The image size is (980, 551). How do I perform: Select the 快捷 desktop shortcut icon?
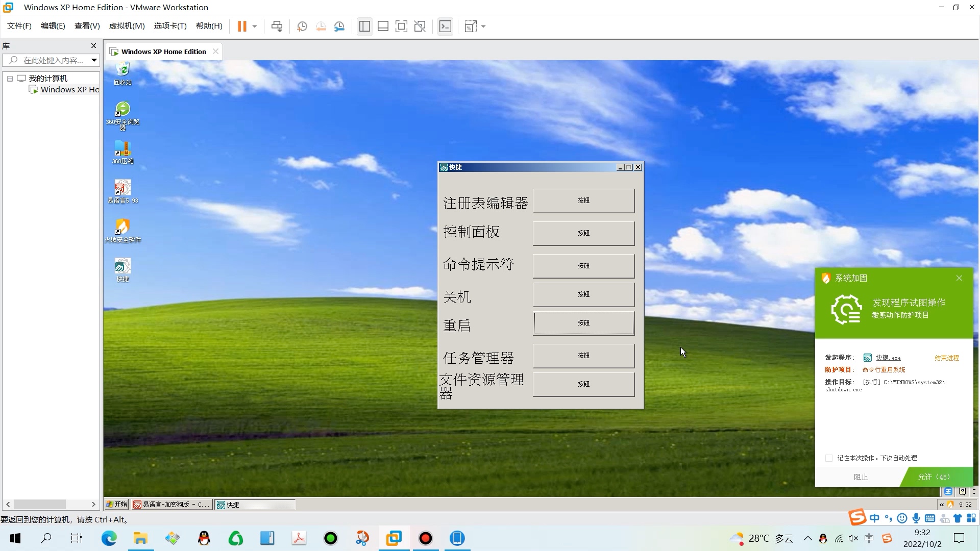pyautogui.click(x=122, y=270)
